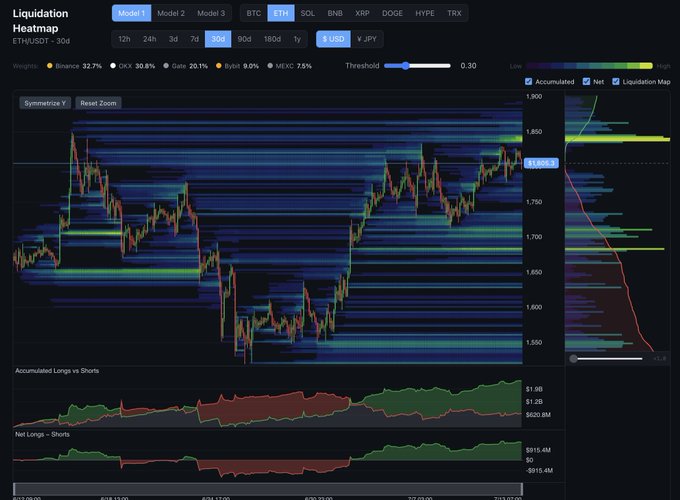Click the Net Longs – Shorts heading
680x500 pixels.
(x=42, y=435)
